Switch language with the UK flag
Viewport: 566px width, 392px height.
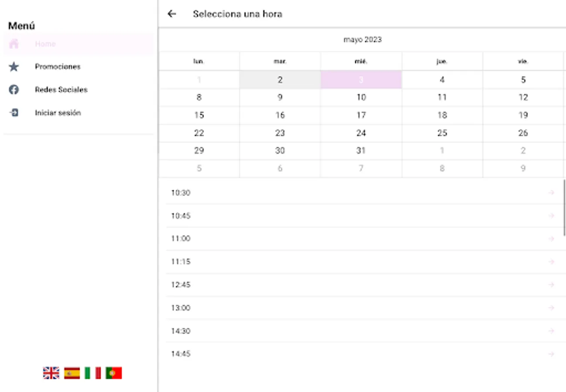pyautogui.click(x=51, y=373)
